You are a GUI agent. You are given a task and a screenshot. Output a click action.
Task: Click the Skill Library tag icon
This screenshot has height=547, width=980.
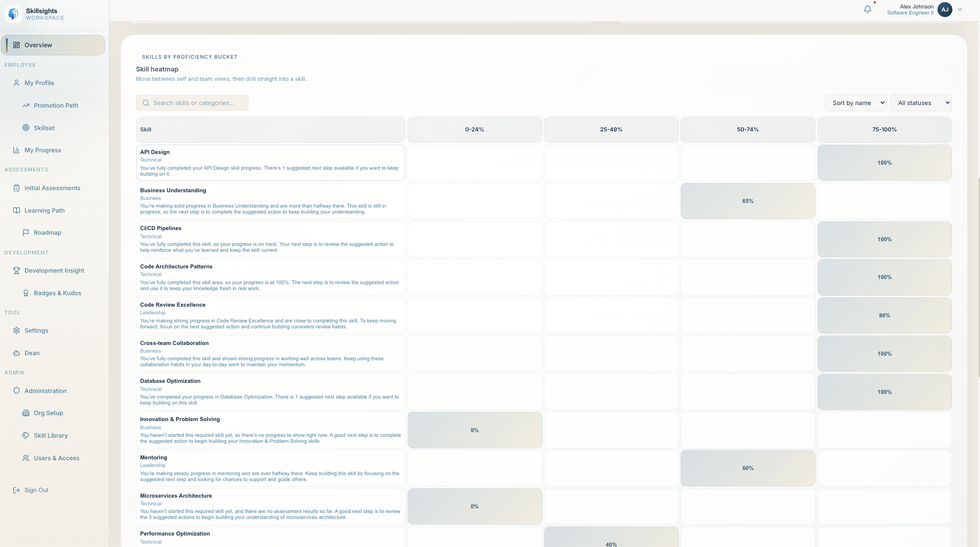pos(26,436)
